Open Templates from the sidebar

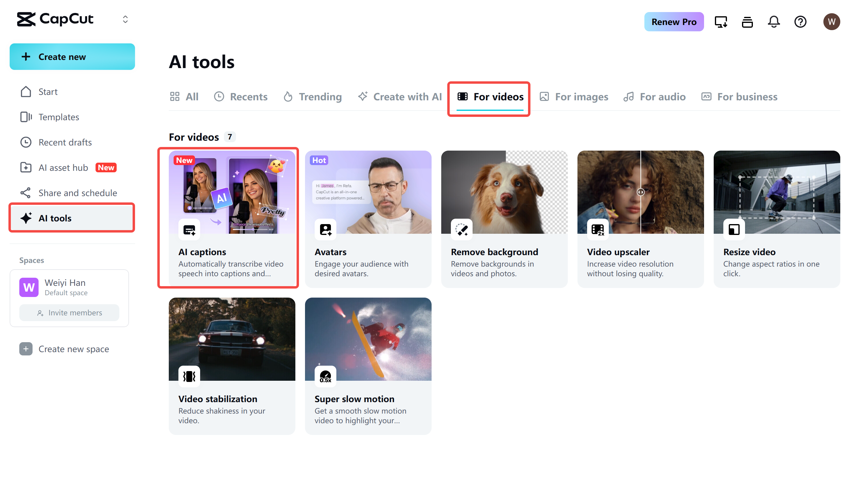click(x=59, y=117)
